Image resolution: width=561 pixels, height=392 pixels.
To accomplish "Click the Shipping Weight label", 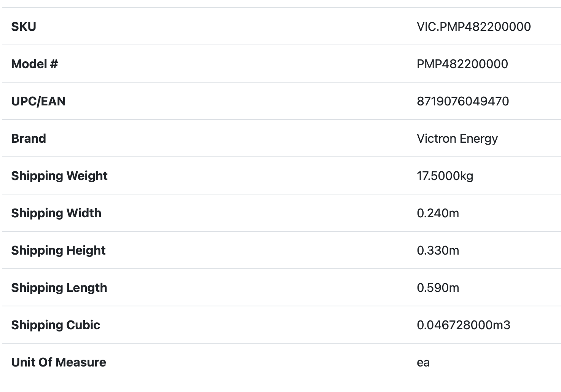I will coord(59,176).
